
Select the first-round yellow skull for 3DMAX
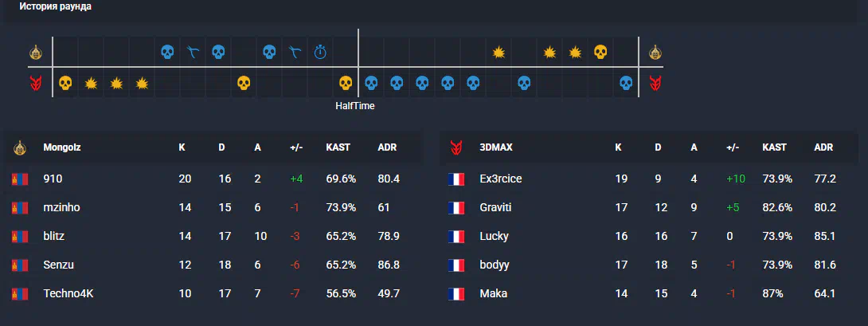[x=65, y=84]
